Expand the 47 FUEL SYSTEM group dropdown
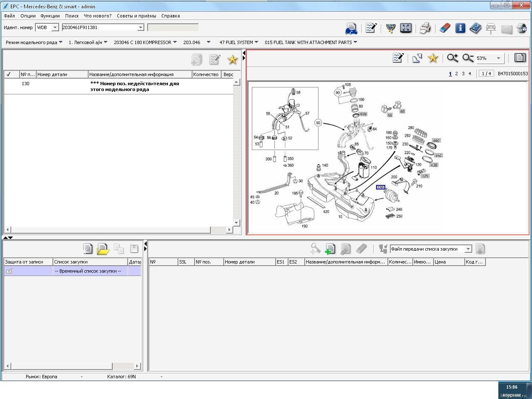532x399 pixels. pos(256,42)
